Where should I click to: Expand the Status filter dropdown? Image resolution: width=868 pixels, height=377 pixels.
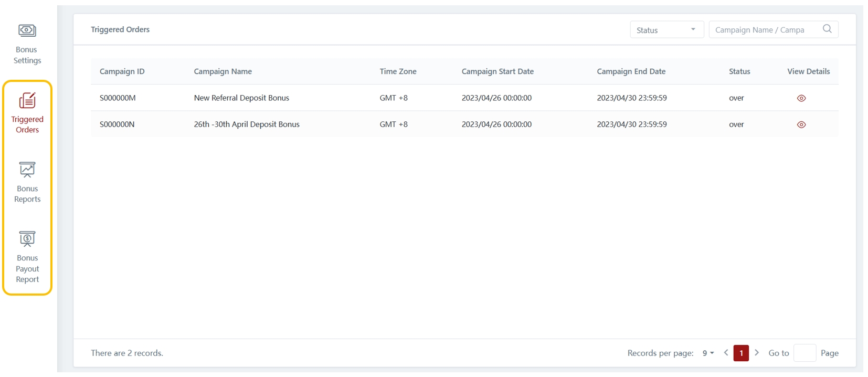pyautogui.click(x=666, y=30)
